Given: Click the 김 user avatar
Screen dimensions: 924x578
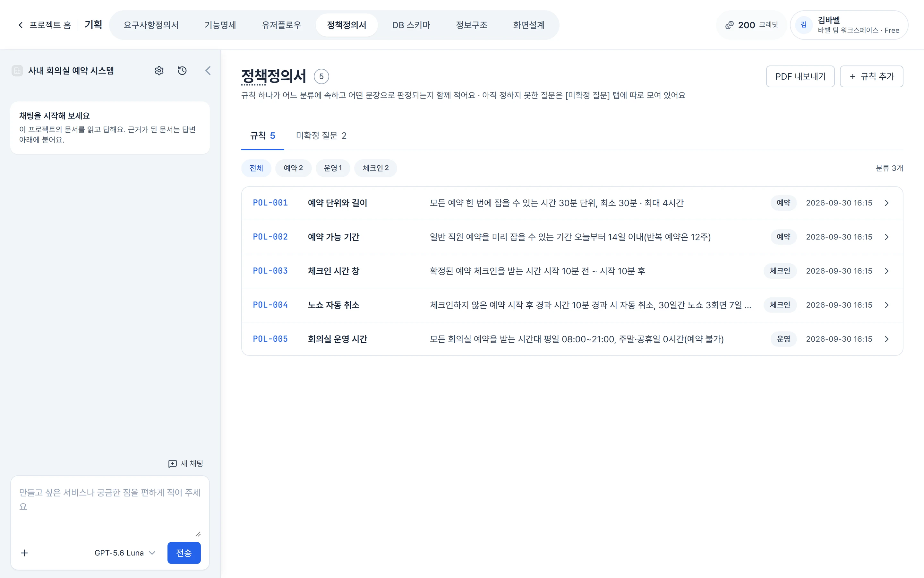Looking at the screenshot, I should [x=804, y=25].
